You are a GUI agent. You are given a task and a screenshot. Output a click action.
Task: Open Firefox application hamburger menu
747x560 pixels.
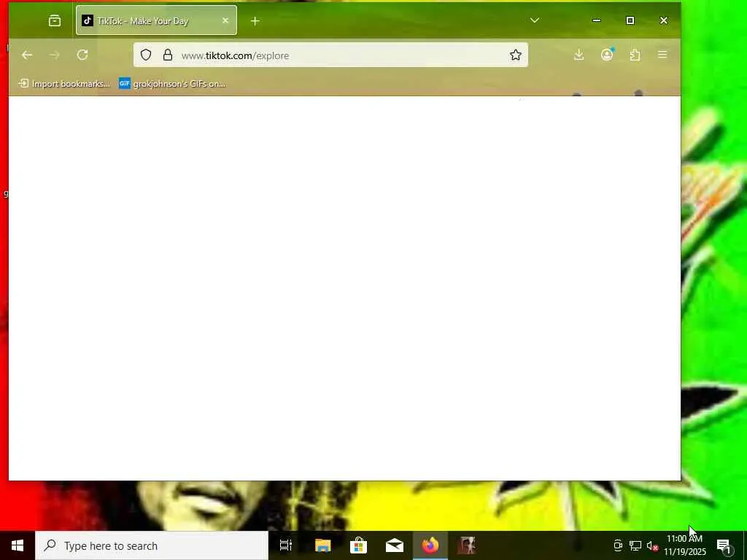[662, 55]
